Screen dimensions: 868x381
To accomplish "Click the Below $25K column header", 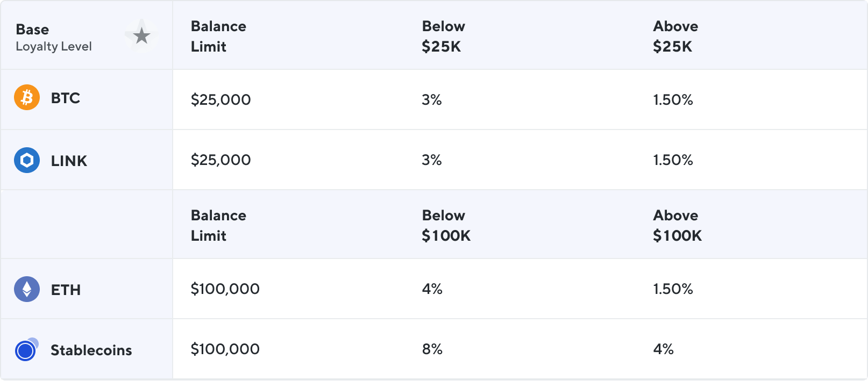I will pos(443,36).
